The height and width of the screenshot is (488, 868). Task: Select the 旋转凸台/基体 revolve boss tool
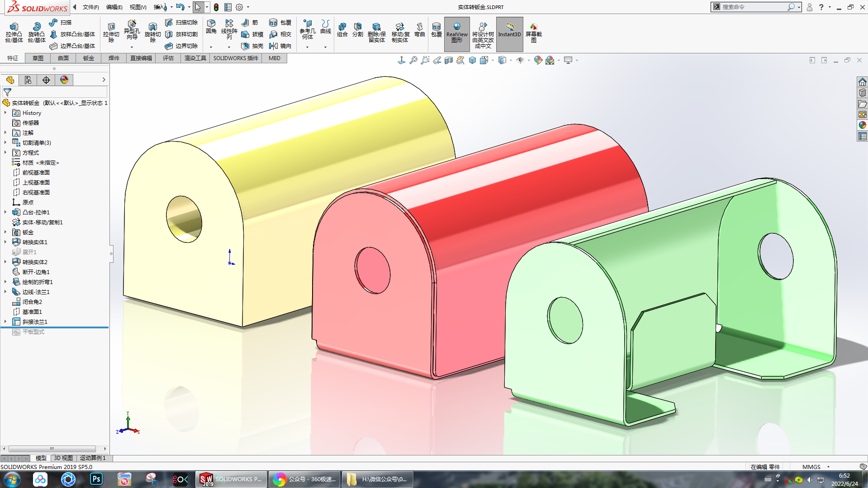pos(36,33)
